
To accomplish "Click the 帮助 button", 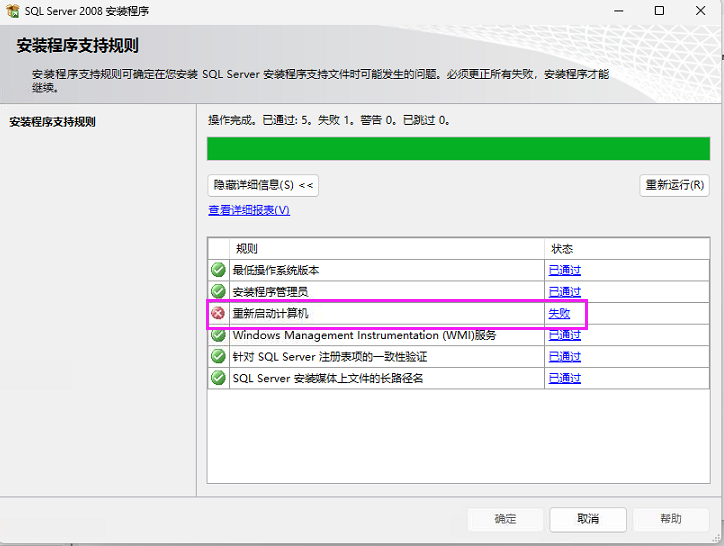I will [x=670, y=519].
